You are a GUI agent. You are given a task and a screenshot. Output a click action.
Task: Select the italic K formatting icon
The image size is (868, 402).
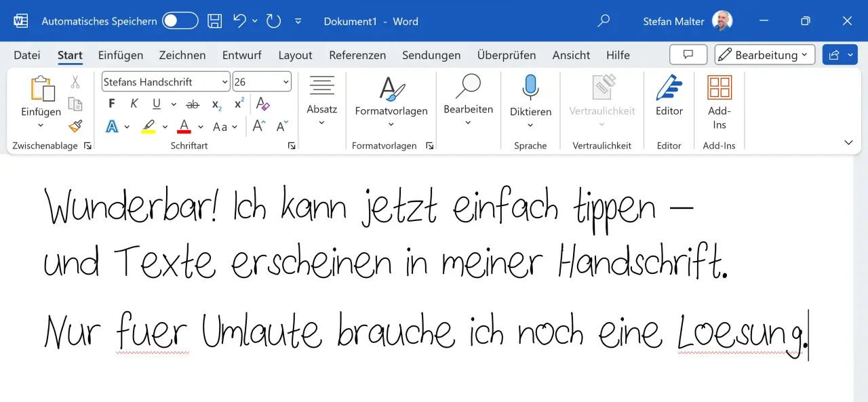pyautogui.click(x=134, y=103)
